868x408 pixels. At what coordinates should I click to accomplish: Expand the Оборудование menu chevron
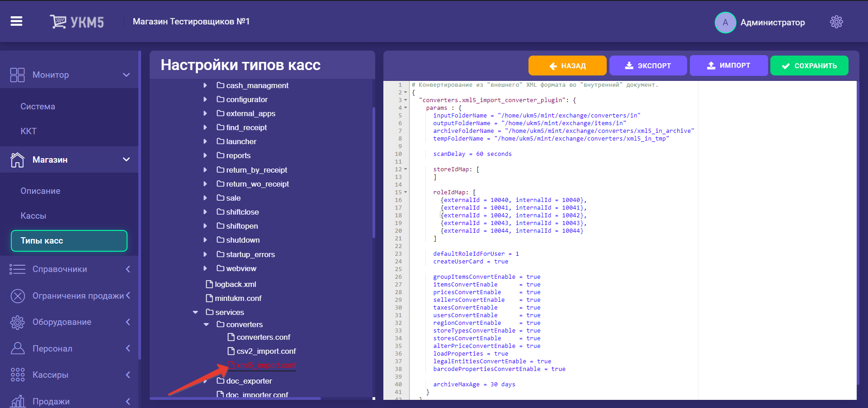click(128, 322)
